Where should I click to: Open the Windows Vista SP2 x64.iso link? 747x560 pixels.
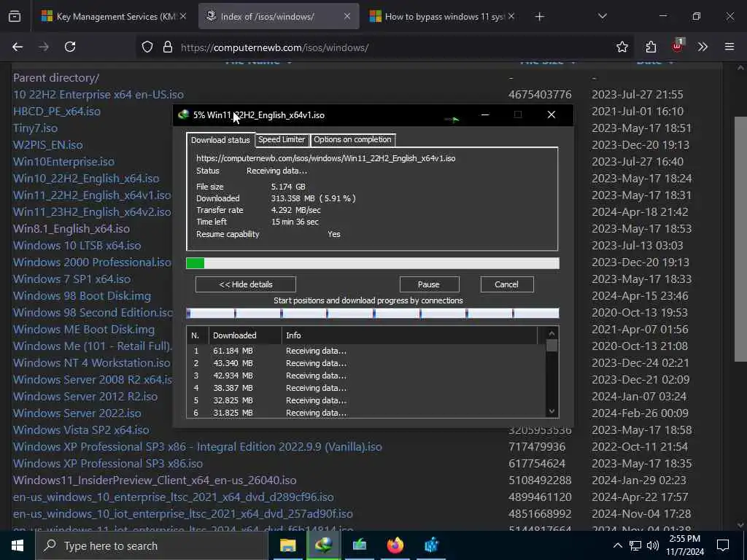coord(81,429)
